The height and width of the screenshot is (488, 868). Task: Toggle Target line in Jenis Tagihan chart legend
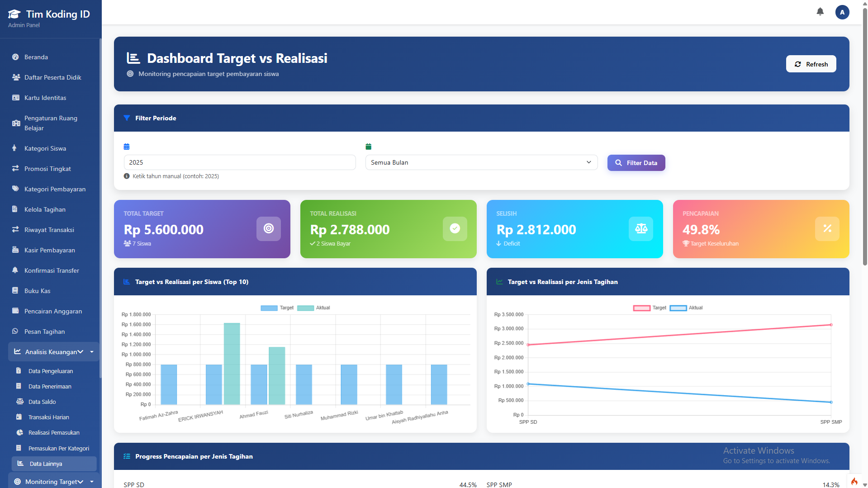[x=650, y=308]
